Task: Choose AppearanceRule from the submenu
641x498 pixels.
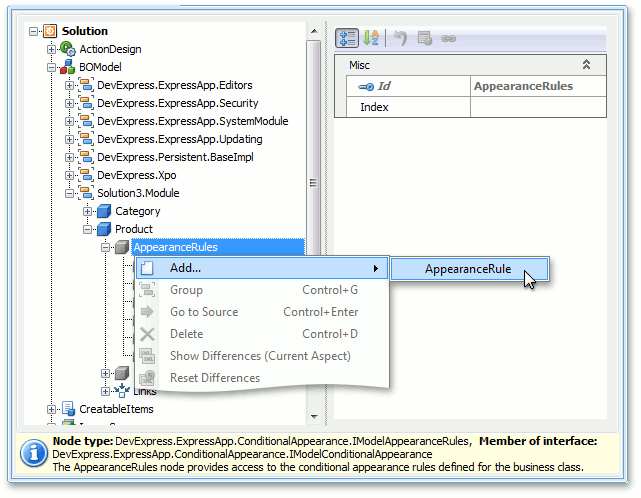Action: [x=469, y=269]
